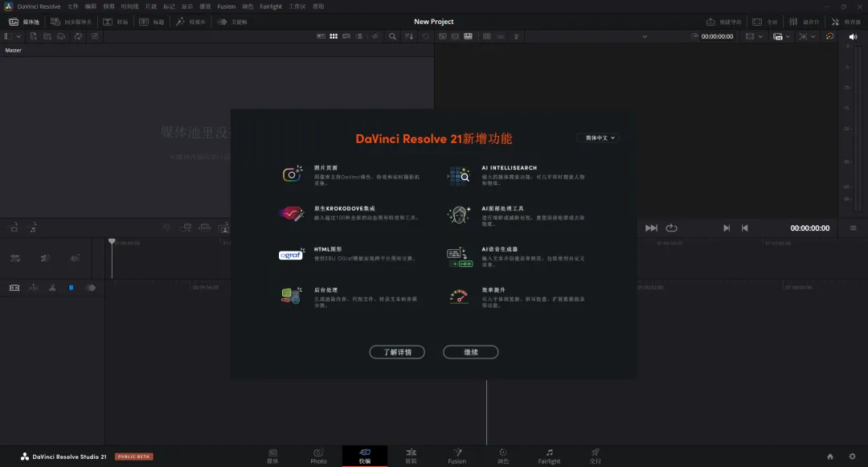
Task: Open the viewer options hamburger menu
Action: click(x=853, y=228)
